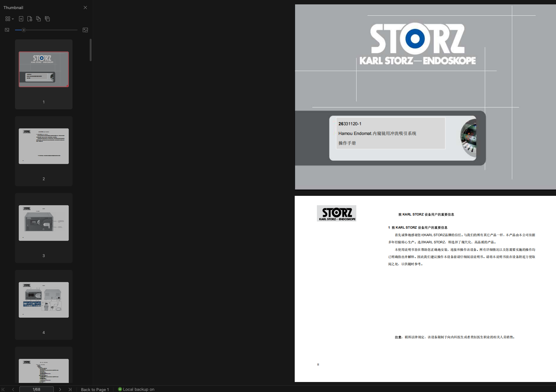The width and height of the screenshot is (556, 392).
Task: Click the page settings document icon
Action: click(x=30, y=19)
